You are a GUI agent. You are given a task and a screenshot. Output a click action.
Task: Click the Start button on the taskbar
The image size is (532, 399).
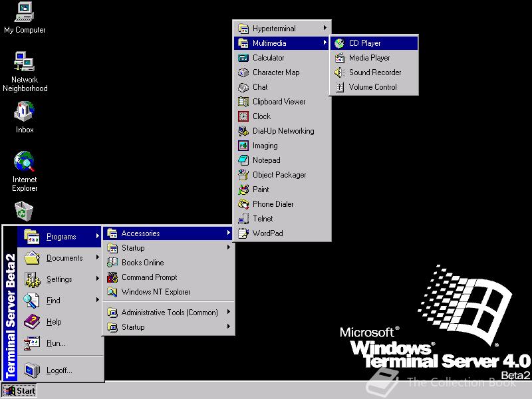coord(19,391)
